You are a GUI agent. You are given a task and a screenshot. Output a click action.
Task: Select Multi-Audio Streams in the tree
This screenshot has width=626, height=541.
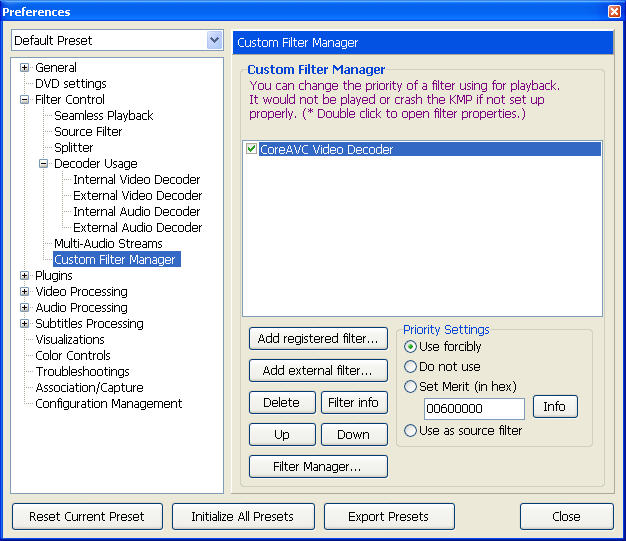(x=108, y=244)
